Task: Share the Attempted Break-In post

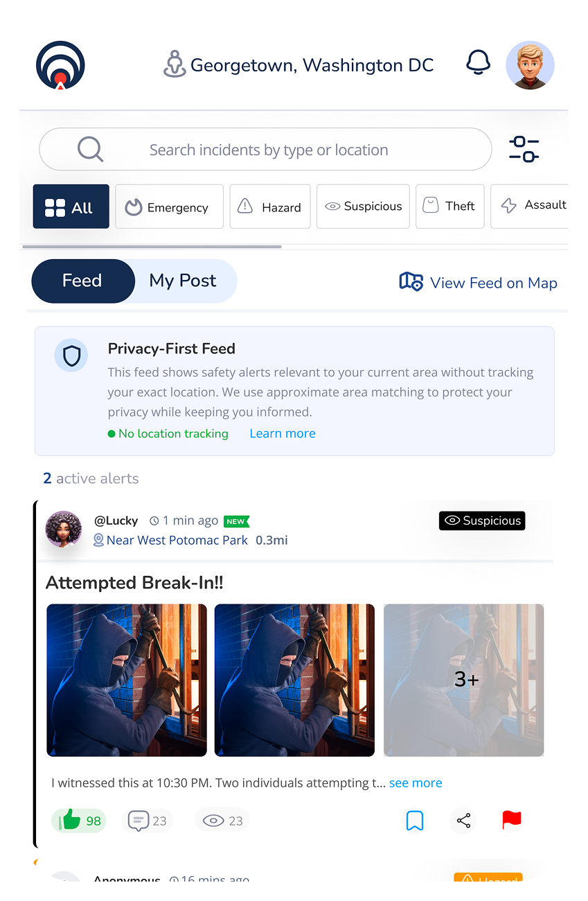Action: click(463, 821)
